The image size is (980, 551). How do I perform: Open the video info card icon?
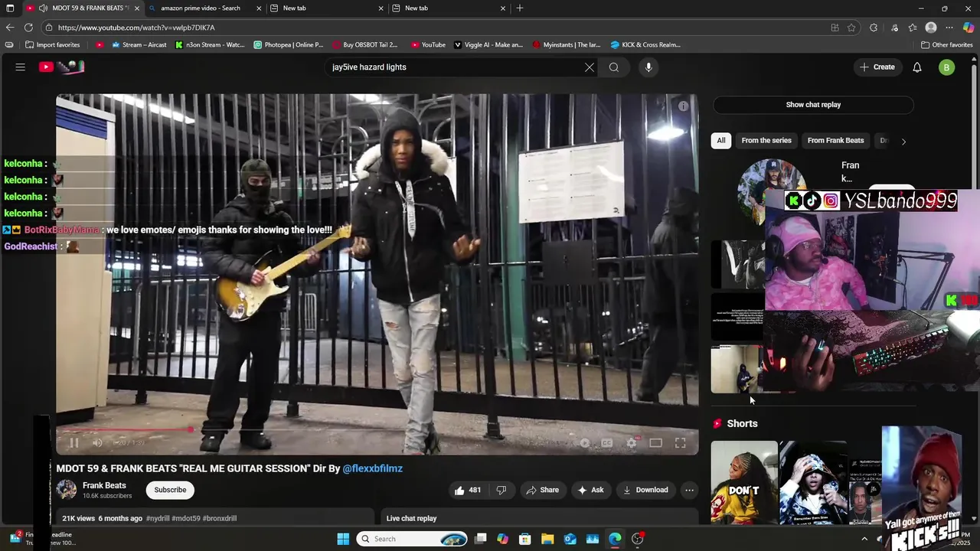pyautogui.click(x=683, y=106)
